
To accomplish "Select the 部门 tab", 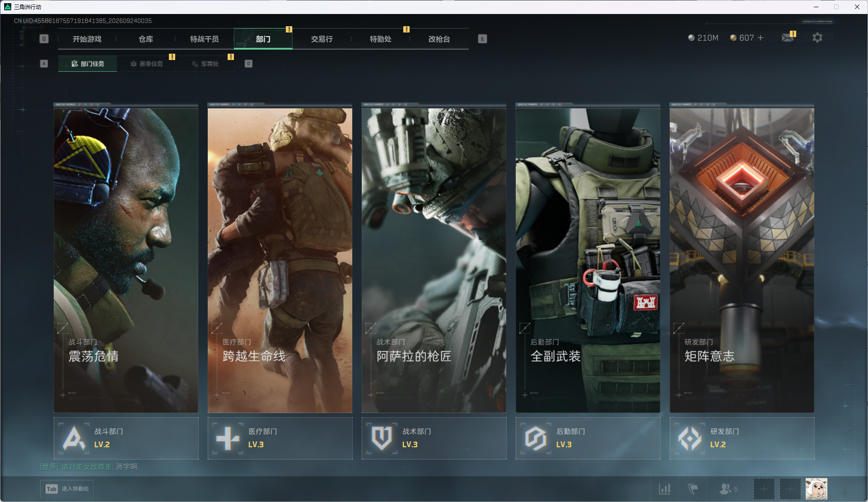I will click(263, 39).
